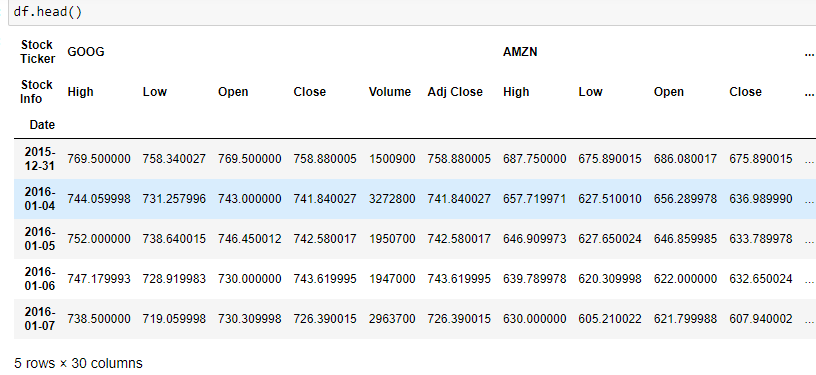Select the Low column header under GOOG

(x=155, y=92)
